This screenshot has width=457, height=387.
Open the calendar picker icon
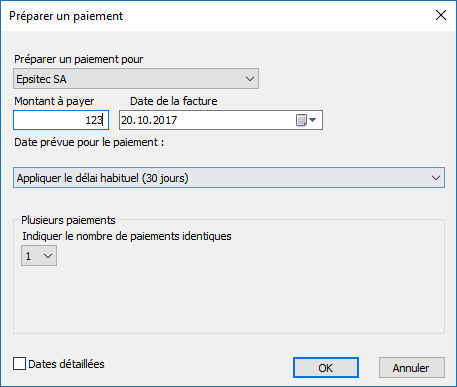(x=301, y=120)
